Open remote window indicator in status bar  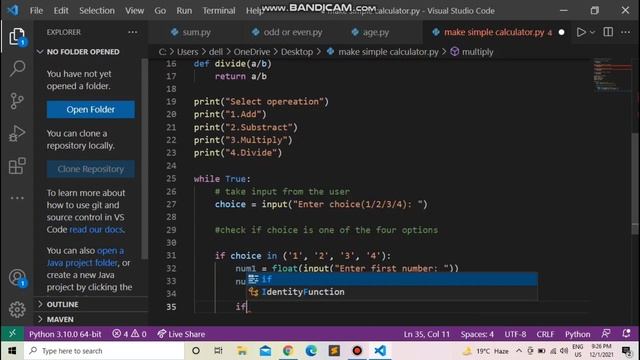point(12,333)
